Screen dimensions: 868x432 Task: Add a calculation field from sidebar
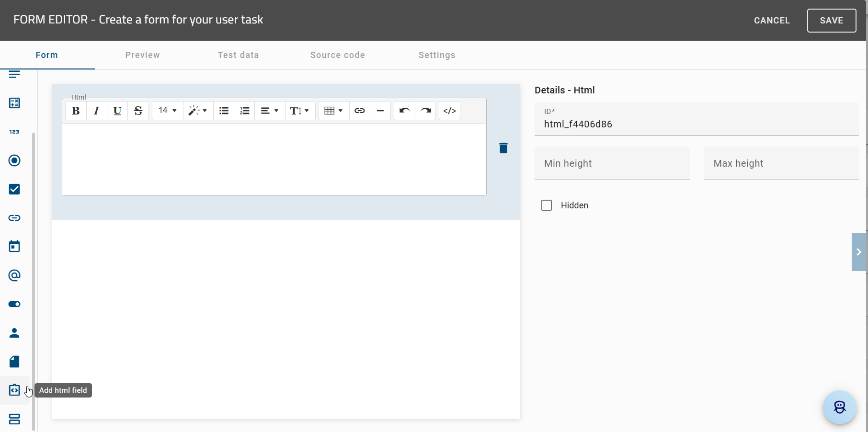[14, 103]
